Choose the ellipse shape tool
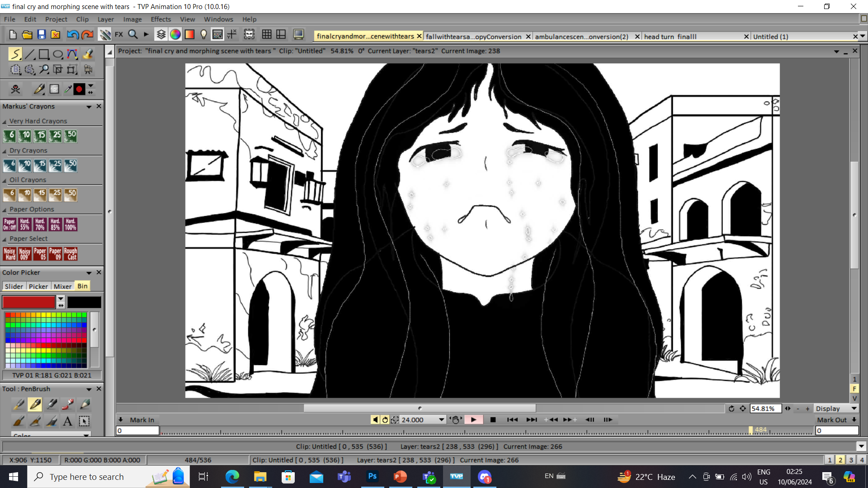 58,54
